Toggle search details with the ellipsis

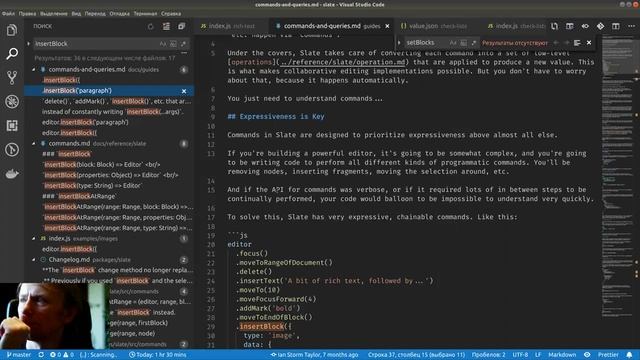[x=184, y=53]
